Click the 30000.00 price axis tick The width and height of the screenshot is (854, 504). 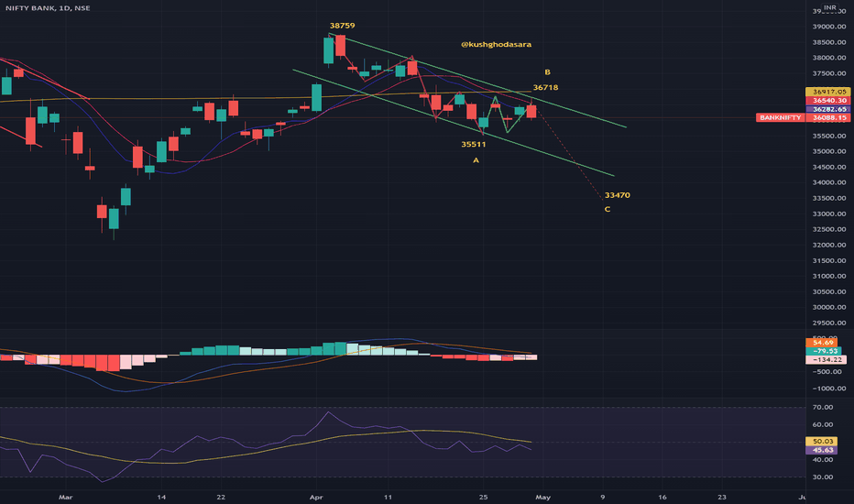(829, 307)
